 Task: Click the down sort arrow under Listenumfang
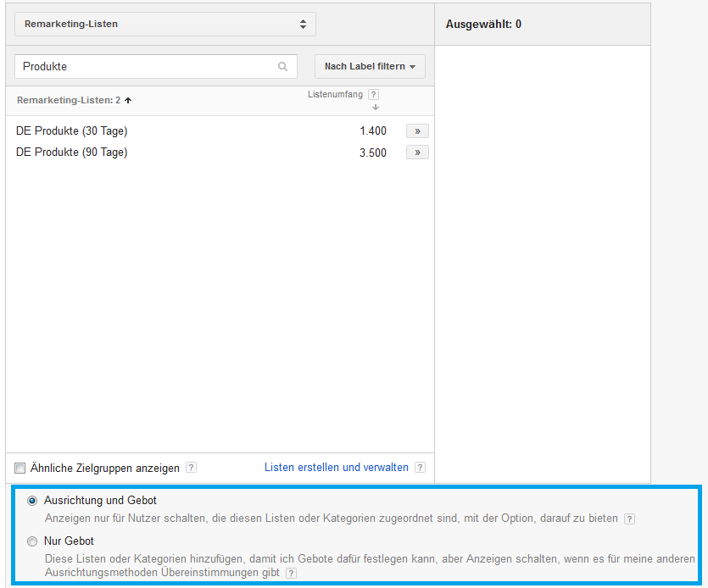pyautogui.click(x=375, y=107)
